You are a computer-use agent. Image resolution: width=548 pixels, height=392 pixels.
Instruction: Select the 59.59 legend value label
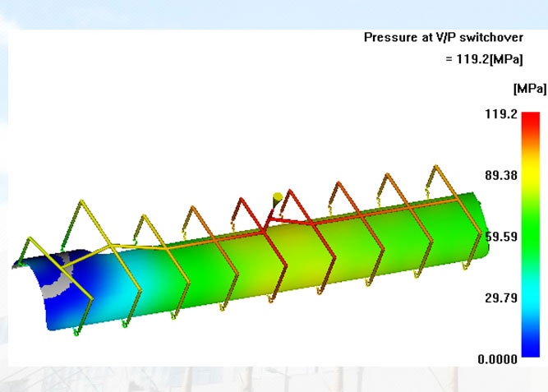coord(500,237)
